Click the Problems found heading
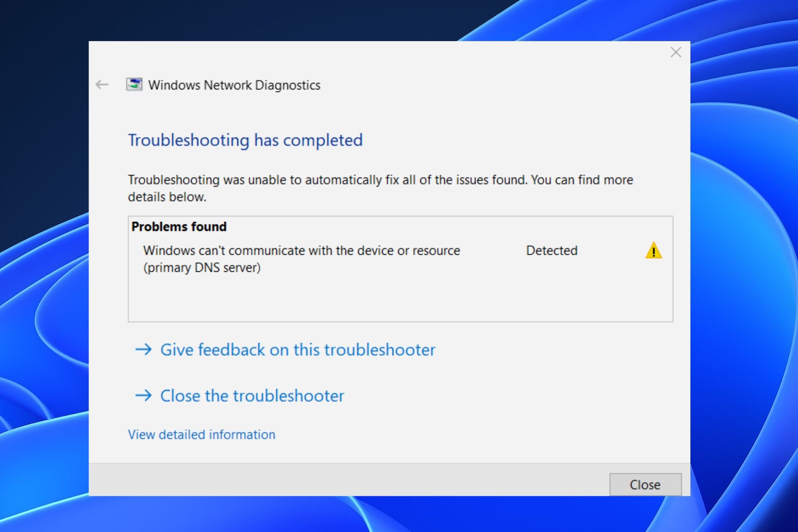Screen dimensions: 798x532 179,227
